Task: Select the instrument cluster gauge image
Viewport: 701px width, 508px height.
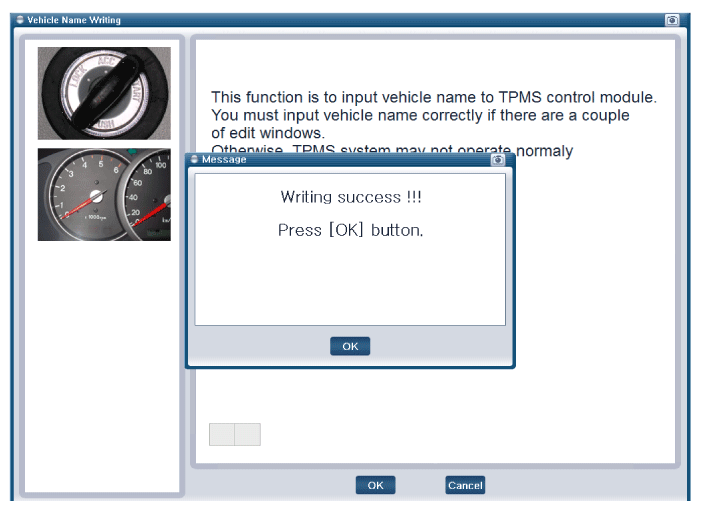Action: coord(104,195)
